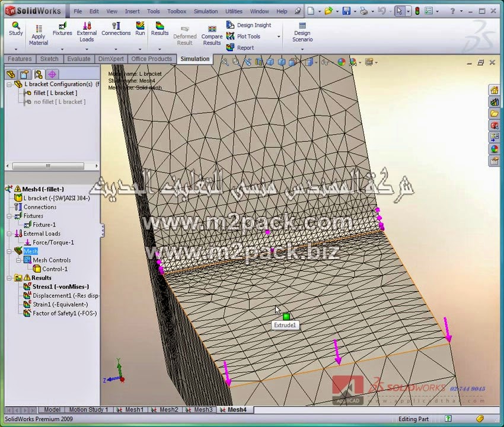Click the New document icon
The width and height of the screenshot is (504, 427).
311,11
